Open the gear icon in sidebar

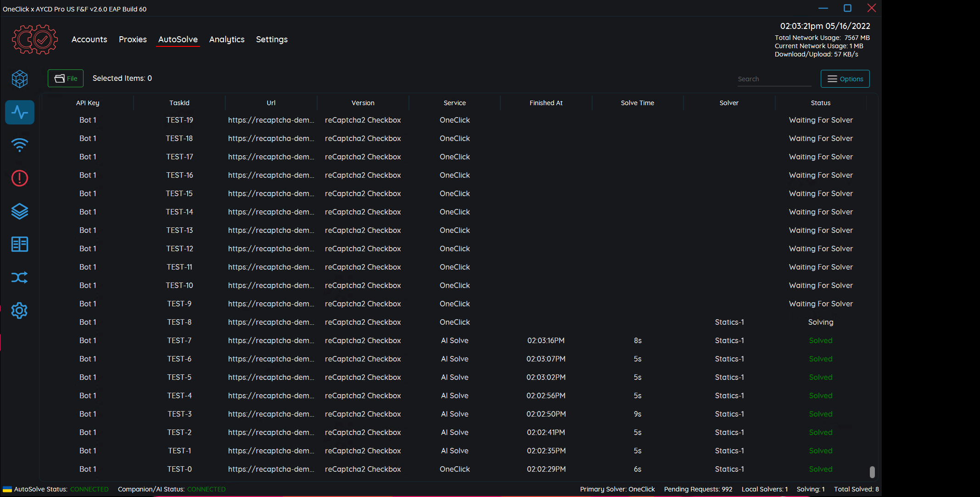click(20, 311)
